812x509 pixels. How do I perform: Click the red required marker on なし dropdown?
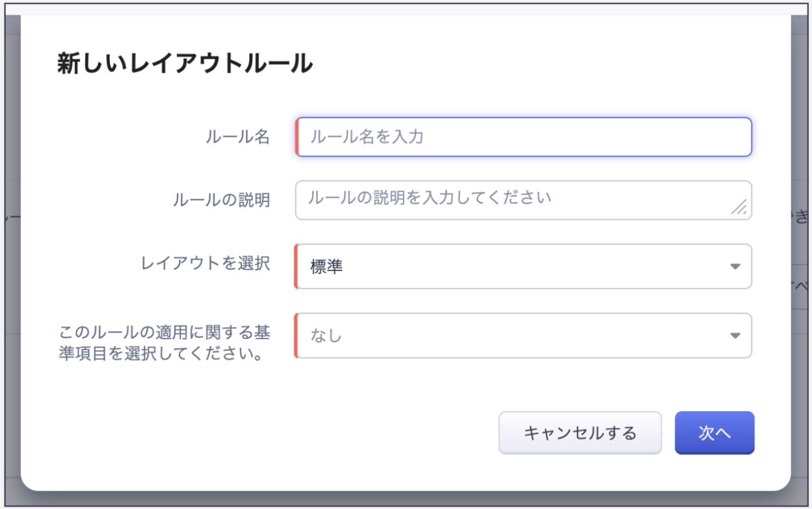click(296, 336)
